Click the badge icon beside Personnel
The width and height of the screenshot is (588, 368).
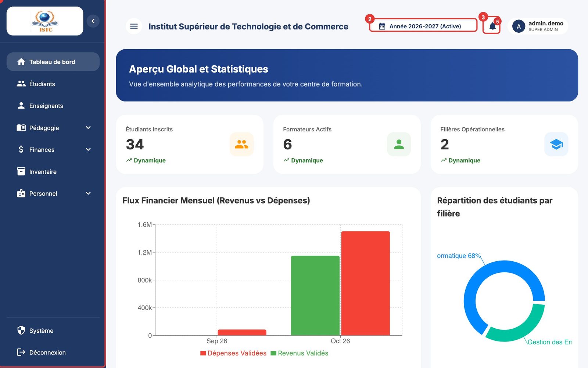coord(21,193)
